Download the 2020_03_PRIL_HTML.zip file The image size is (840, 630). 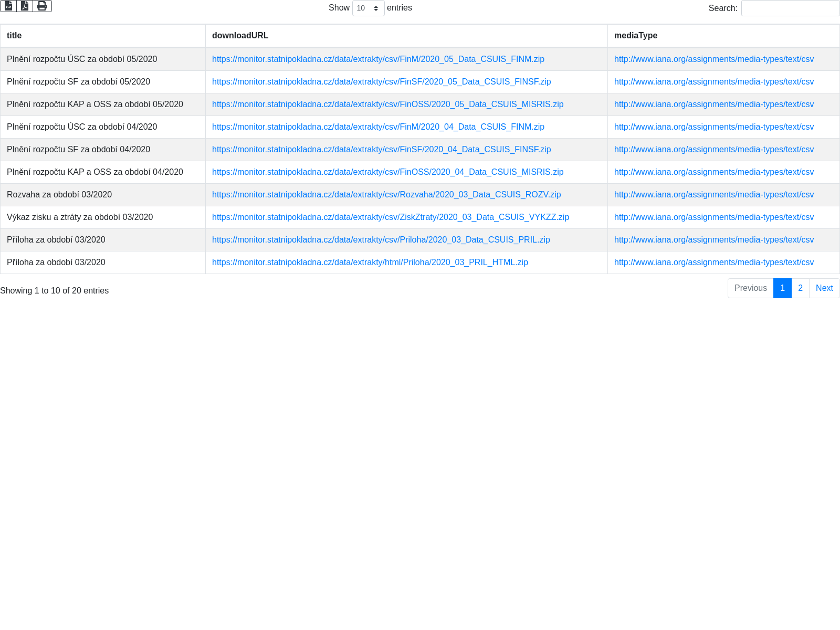click(370, 262)
